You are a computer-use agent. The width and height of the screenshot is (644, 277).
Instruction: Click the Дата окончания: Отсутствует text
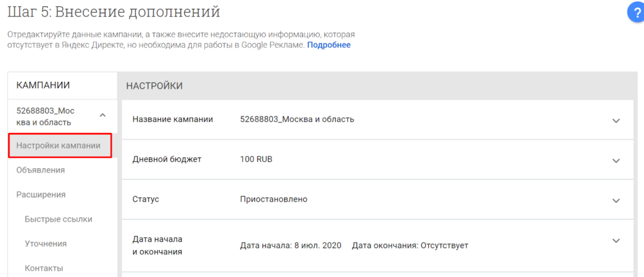click(x=410, y=245)
